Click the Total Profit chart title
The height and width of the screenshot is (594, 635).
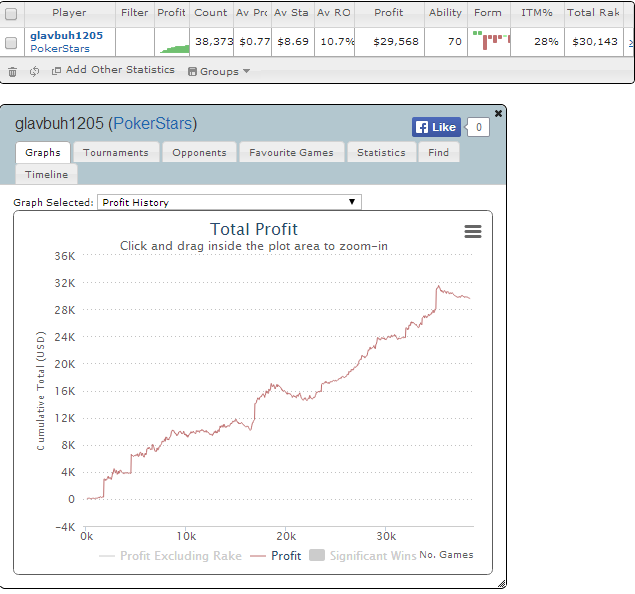(254, 230)
